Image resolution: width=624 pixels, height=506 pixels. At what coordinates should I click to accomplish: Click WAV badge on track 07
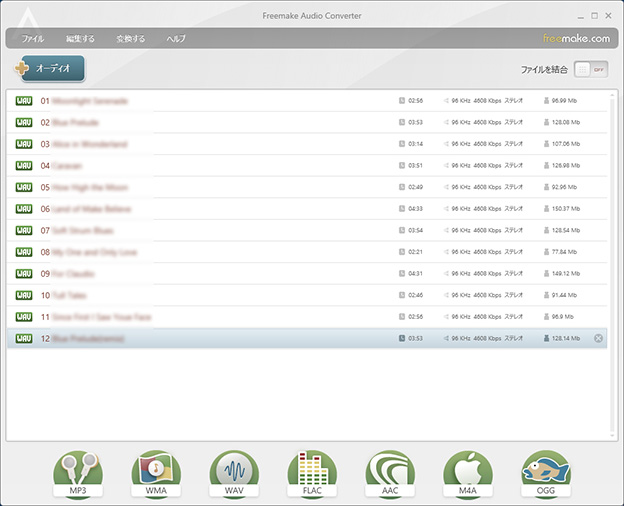pos(24,230)
